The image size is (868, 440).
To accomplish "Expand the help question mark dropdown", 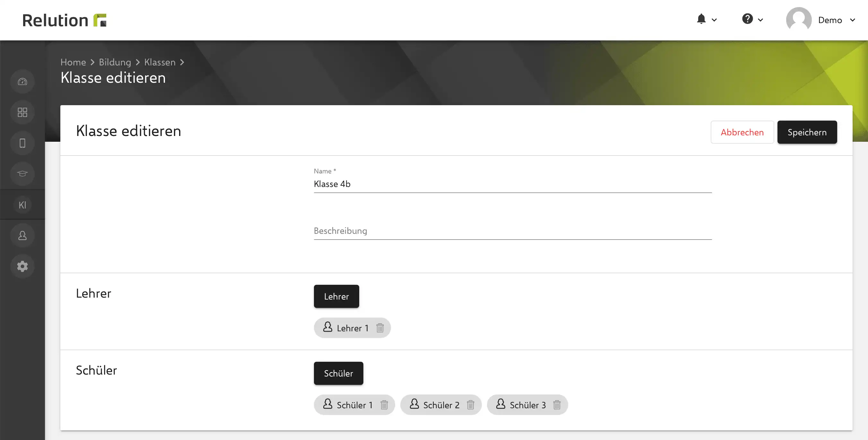I will tap(752, 20).
